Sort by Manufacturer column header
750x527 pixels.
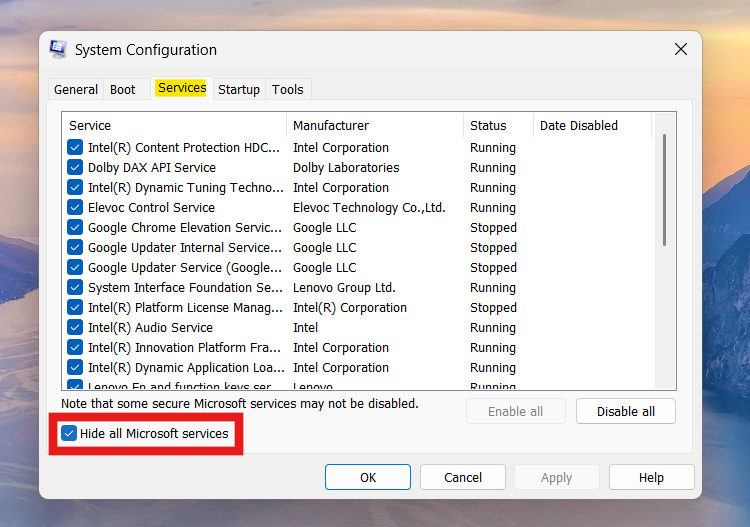click(x=375, y=125)
